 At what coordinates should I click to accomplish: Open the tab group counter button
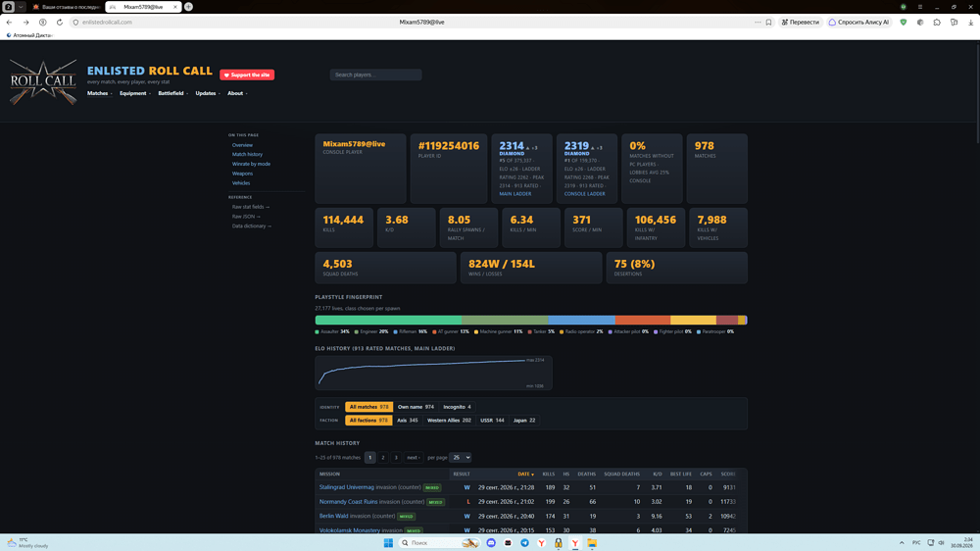pyautogui.click(x=8, y=7)
